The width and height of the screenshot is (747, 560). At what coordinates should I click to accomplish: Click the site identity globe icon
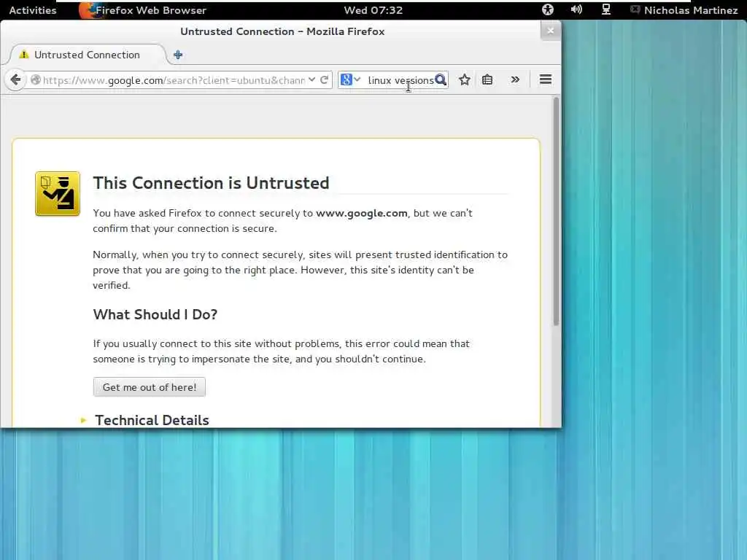35,79
